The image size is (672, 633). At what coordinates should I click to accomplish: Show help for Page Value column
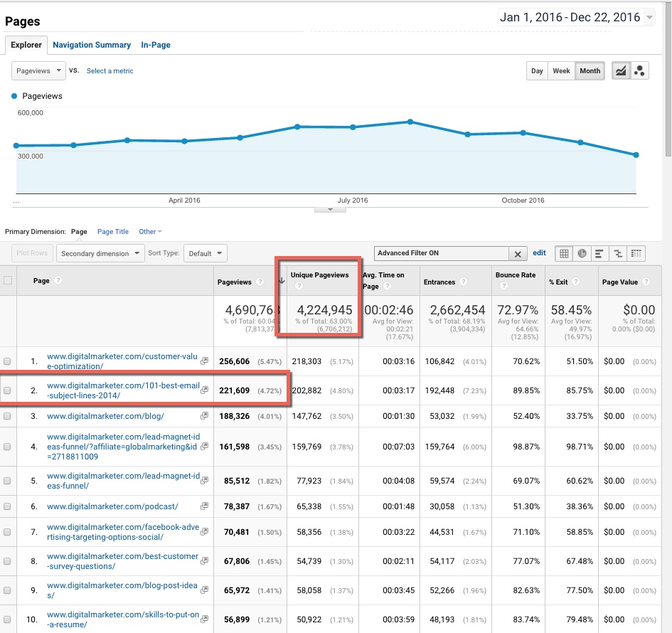coord(646,282)
